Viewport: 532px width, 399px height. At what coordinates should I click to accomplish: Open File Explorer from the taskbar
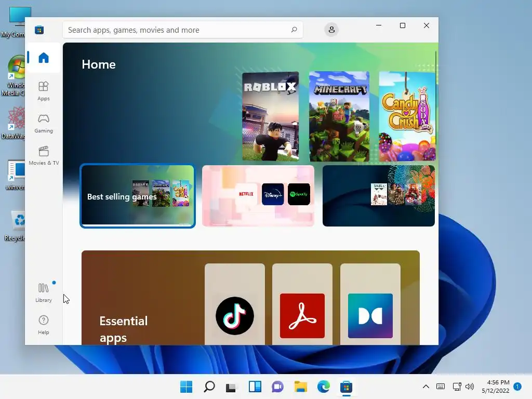[x=301, y=387]
